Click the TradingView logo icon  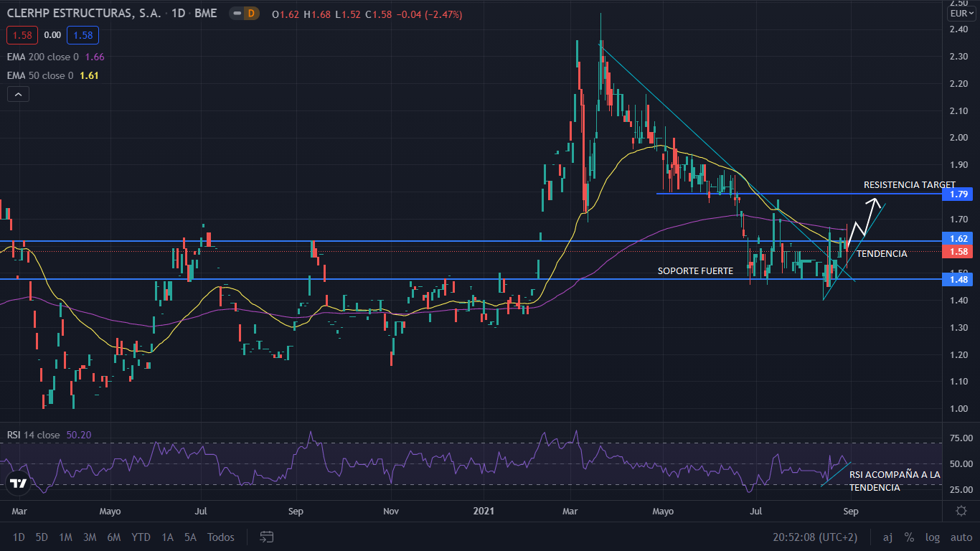(19, 483)
